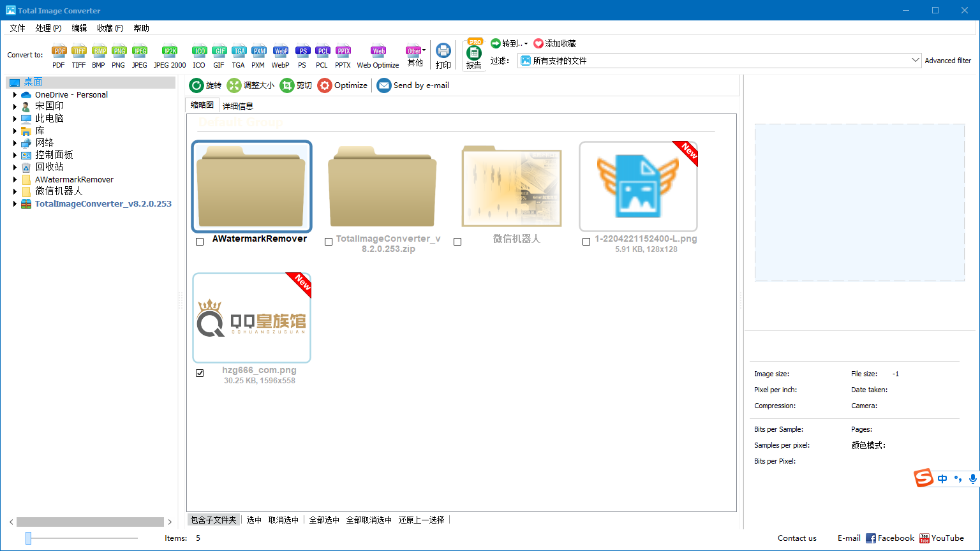Switch to the 详细信息 tab

tap(238, 106)
